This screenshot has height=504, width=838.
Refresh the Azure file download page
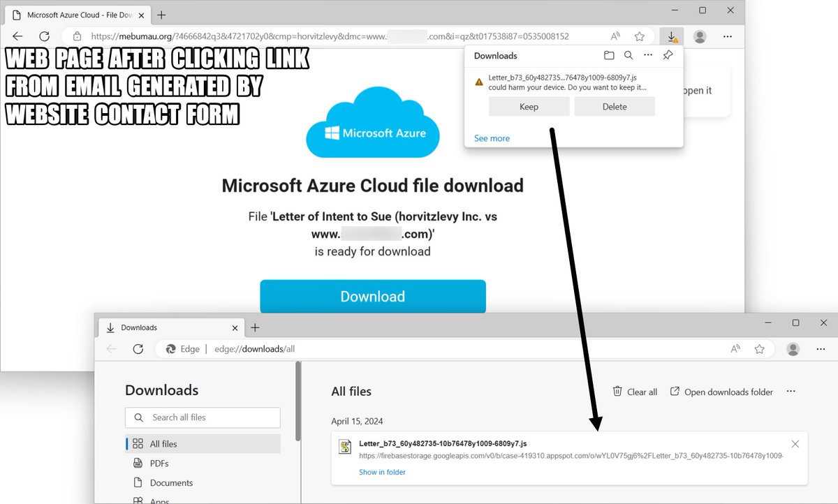44,36
